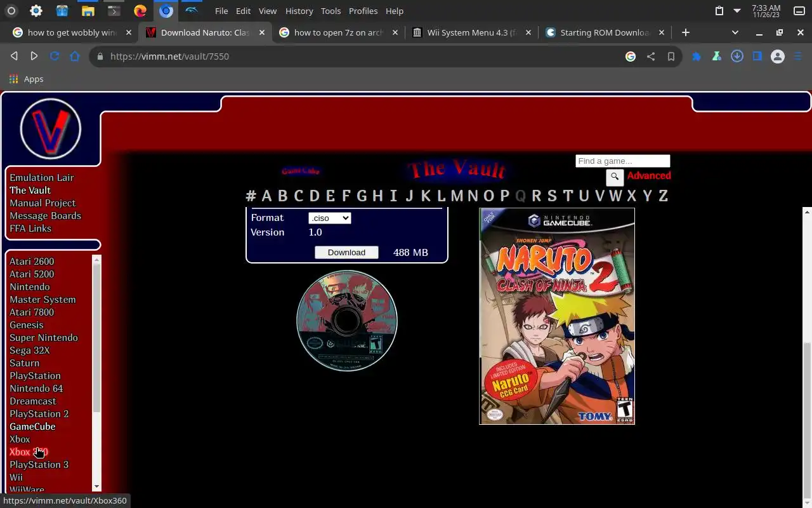Click the green flask experiments icon
Viewport: 812px width, 508px height.
[717, 57]
